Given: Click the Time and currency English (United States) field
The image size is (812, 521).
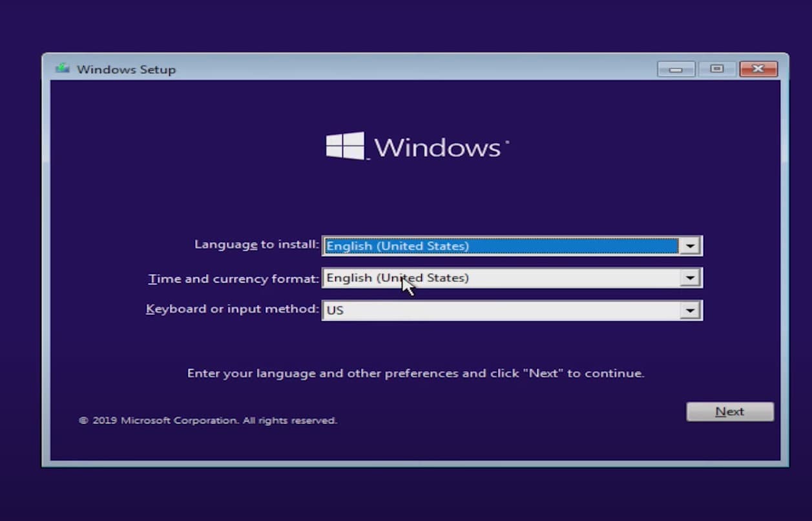Looking at the screenshot, I should pyautogui.click(x=501, y=278).
